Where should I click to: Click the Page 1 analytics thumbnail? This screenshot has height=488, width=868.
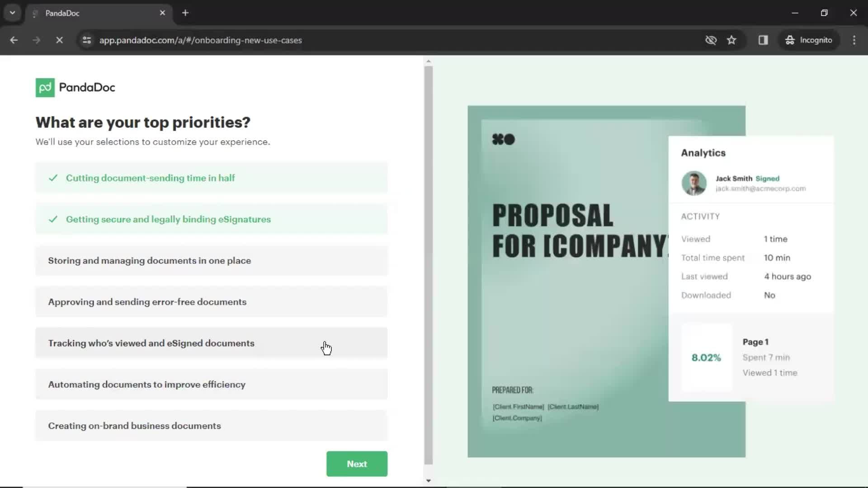pos(707,357)
